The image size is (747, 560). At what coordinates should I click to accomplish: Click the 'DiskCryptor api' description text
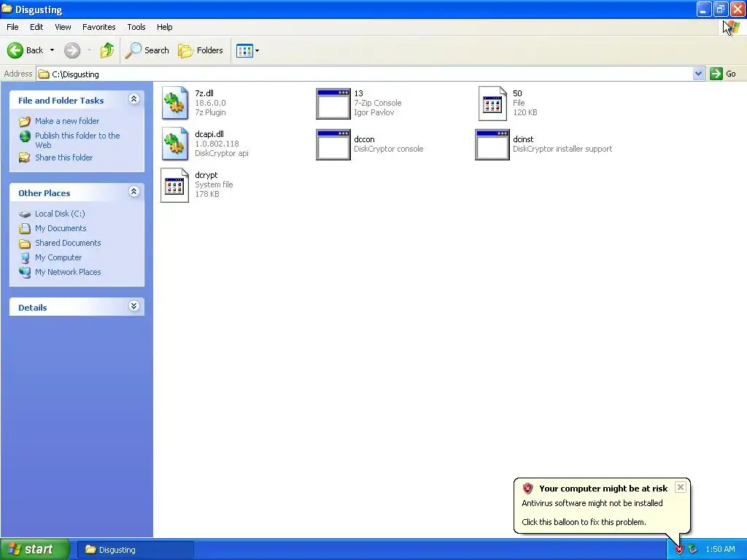click(x=222, y=153)
